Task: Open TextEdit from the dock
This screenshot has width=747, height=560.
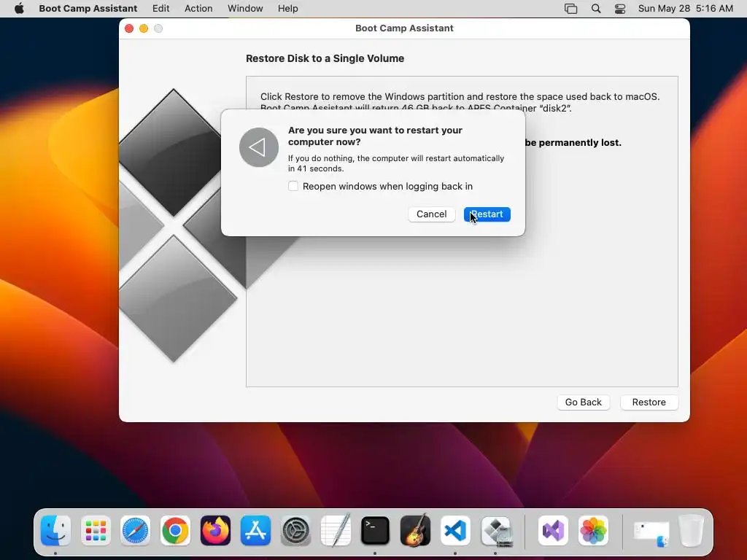Action: click(336, 530)
